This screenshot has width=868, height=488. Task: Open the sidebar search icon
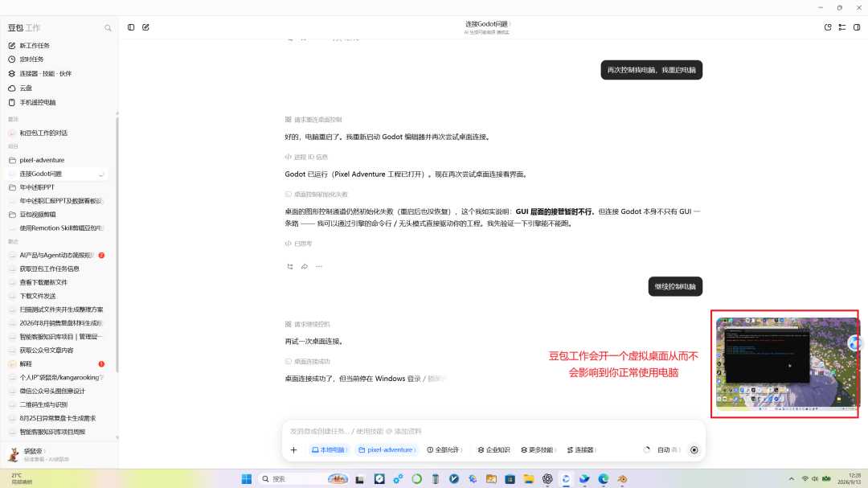[108, 27]
